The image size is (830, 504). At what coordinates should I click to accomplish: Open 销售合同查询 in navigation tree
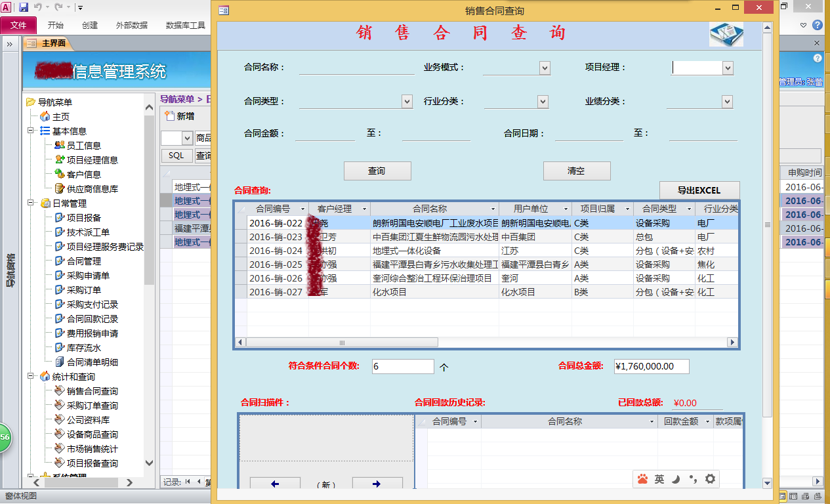click(92, 390)
